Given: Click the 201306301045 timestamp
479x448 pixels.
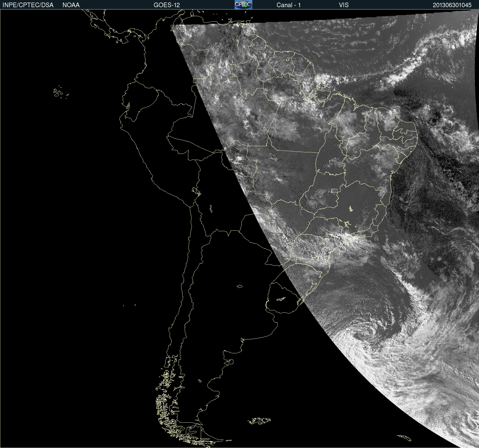Looking at the screenshot, I should (452, 5).
